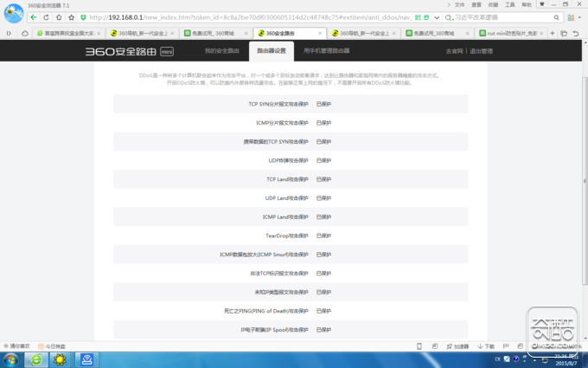This screenshot has width=588, height=368.
Task: Open 下载 downloads in the status bar
Action: [486, 346]
